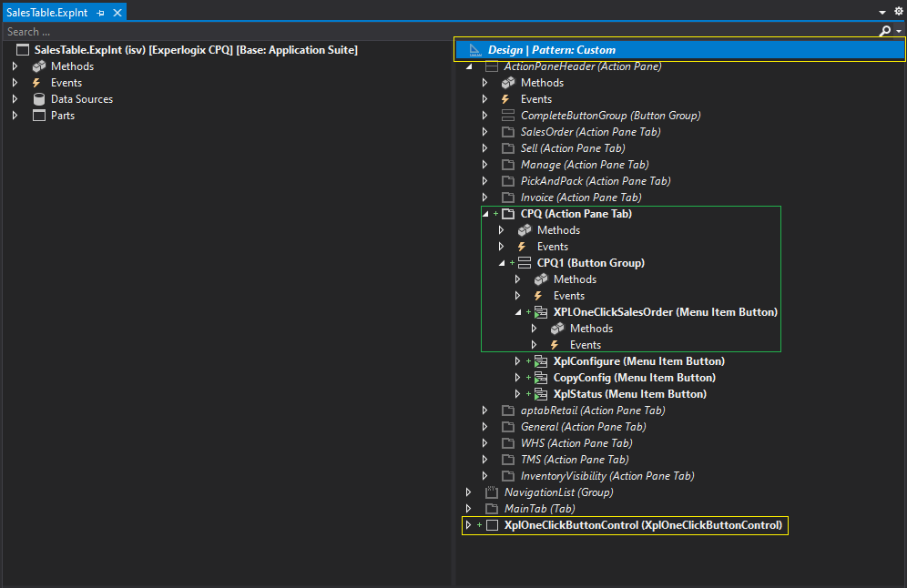Screen dimensions: 907x588
Task: Select Invoice (Action Pane Tab) node
Action: click(x=581, y=198)
